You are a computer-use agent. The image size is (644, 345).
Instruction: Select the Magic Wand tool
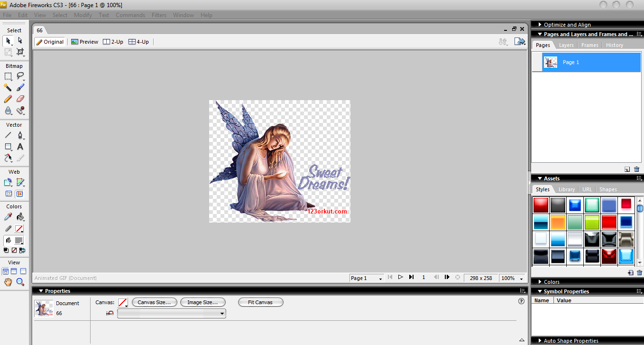point(8,87)
